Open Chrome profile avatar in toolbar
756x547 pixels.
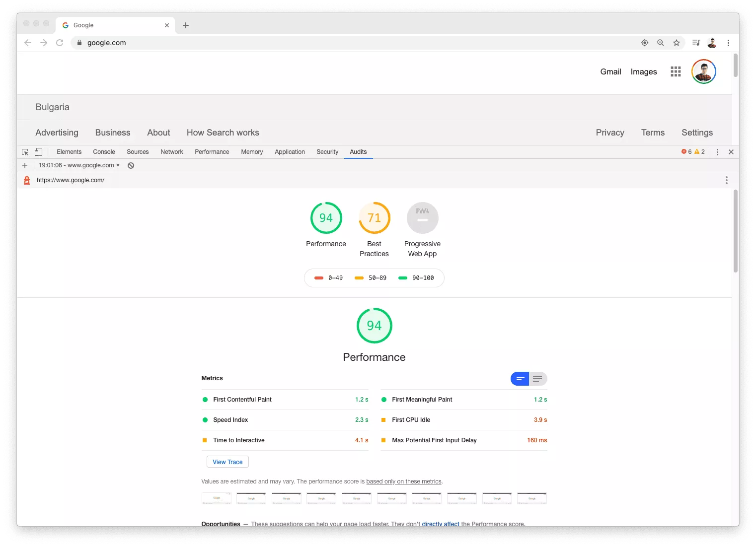[712, 43]
